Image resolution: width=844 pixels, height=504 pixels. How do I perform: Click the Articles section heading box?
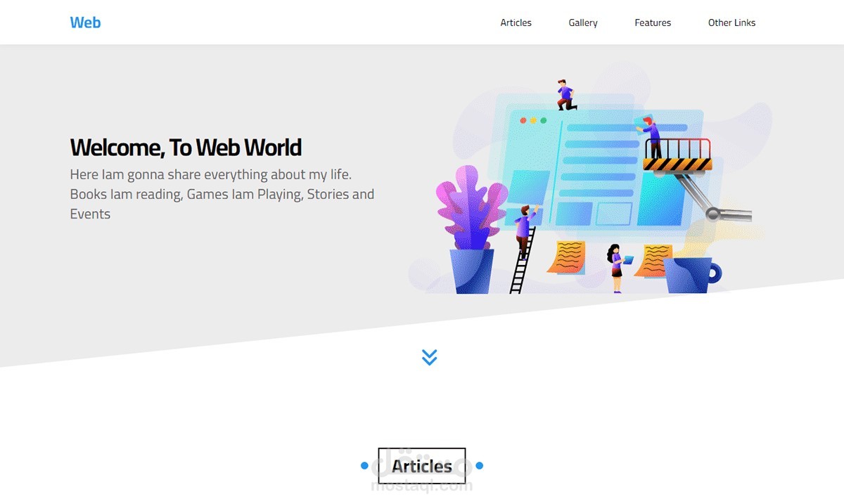point(422,465)
